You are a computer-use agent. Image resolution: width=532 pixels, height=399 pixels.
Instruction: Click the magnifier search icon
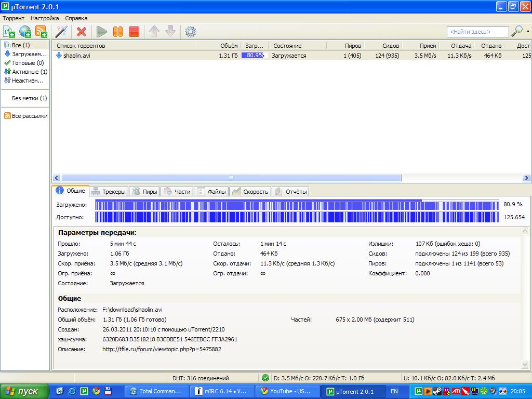tap(517, 31)
